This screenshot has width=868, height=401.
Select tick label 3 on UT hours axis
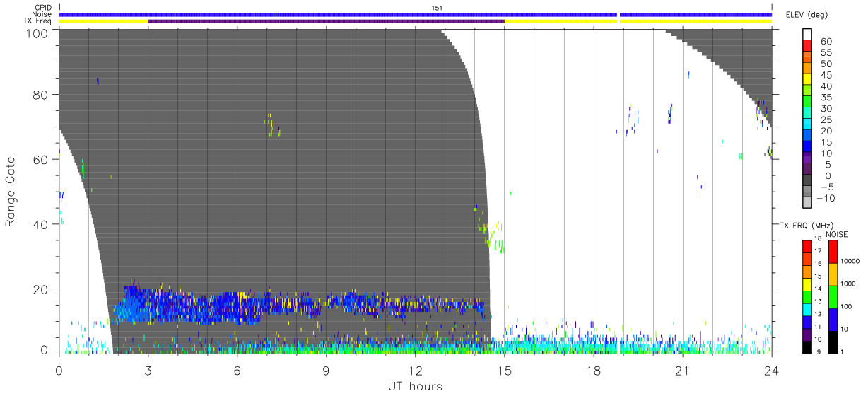pyautogui.click(x=148, y=369)
